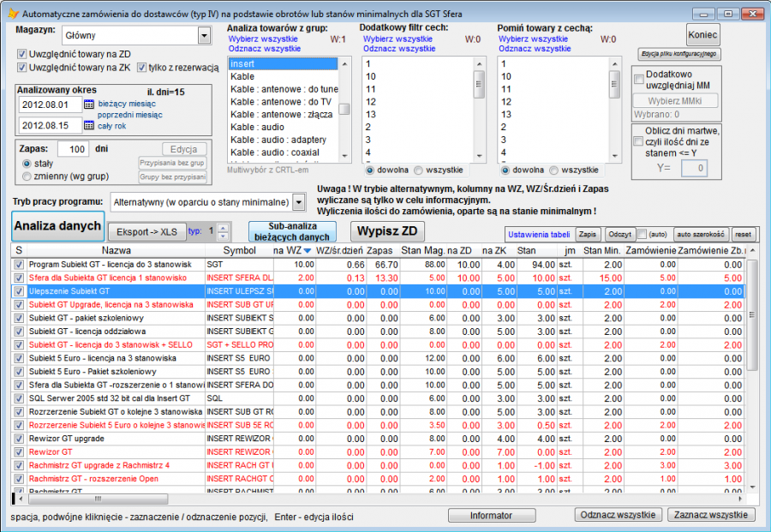This screenshot has width=771, height=532.
Task: Increase the typ stepper value
Action: click(224, 228)
